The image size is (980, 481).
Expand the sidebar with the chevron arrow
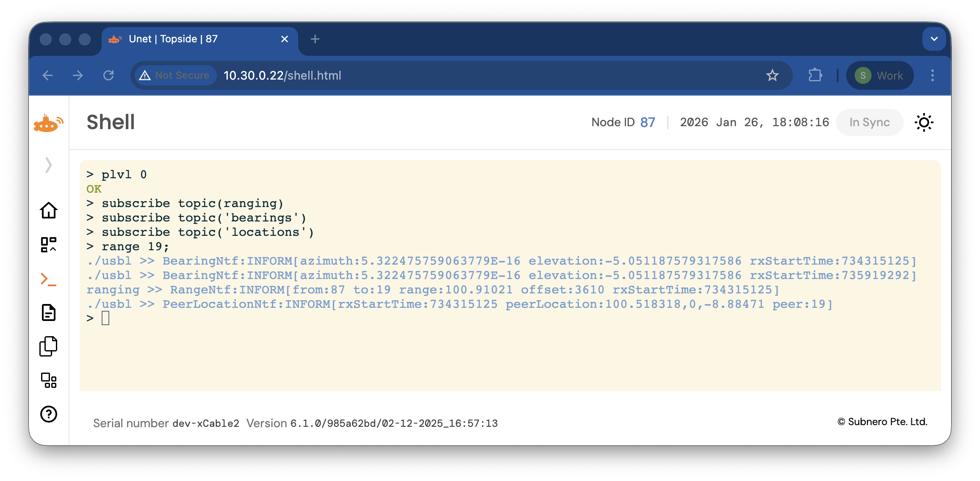click(49, 165)
